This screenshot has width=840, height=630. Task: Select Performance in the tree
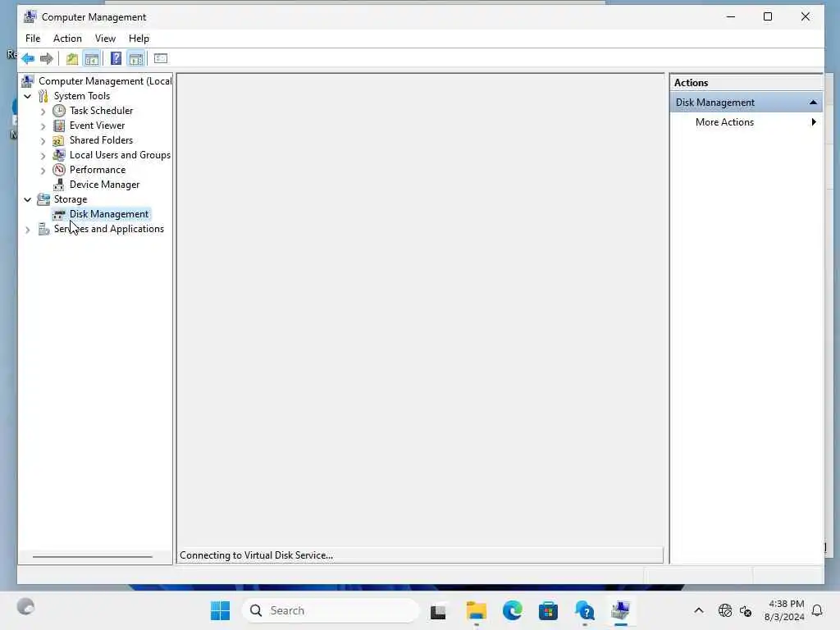point(98,170)
